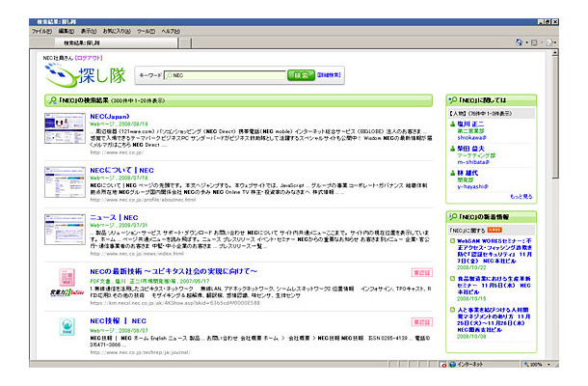
Task: Click the feeds icon in browser toolbar
Action: [534, 42]
